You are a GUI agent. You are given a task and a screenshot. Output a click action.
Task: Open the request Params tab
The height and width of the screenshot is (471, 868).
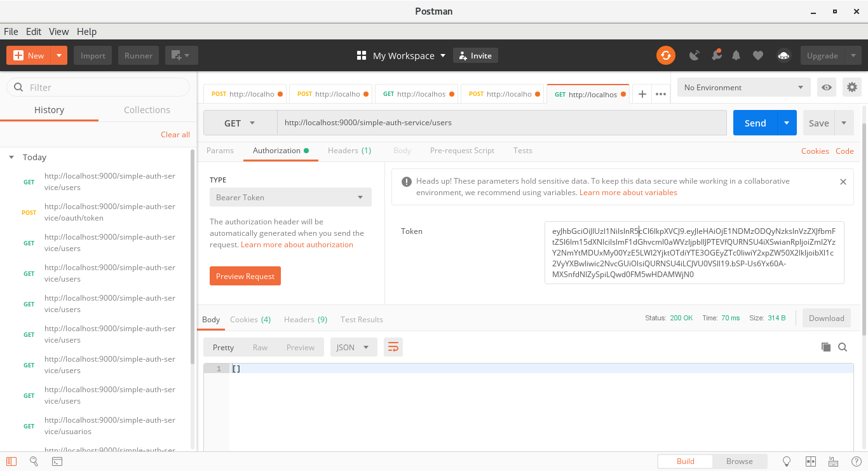(220, 151)
